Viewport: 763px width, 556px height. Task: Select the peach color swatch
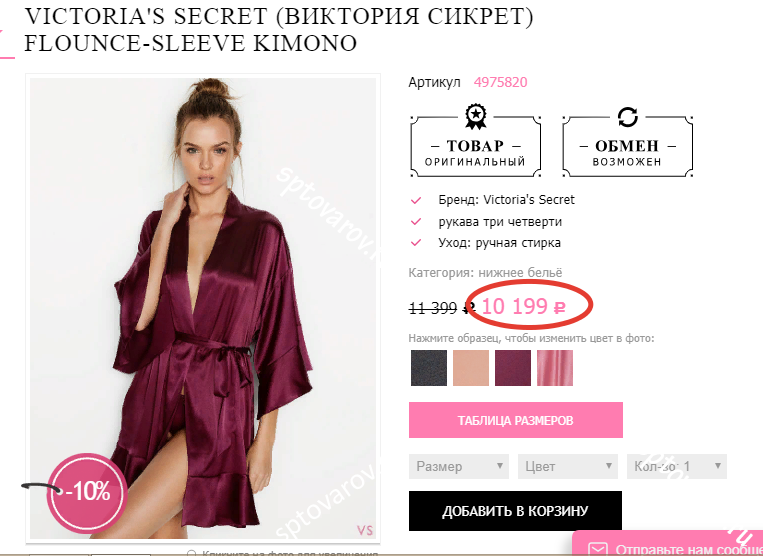click(x=471, y=368)
